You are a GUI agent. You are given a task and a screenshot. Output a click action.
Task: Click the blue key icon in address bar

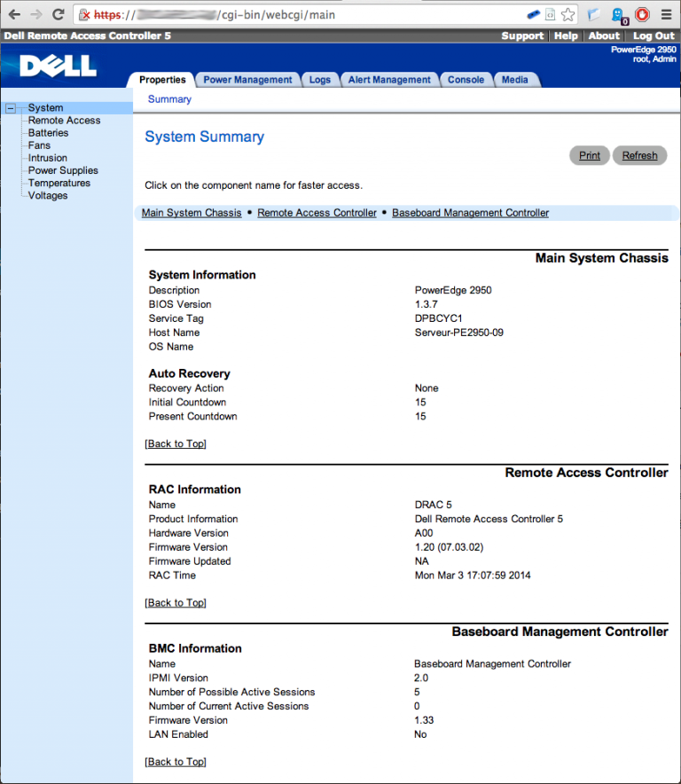point(534,15)
